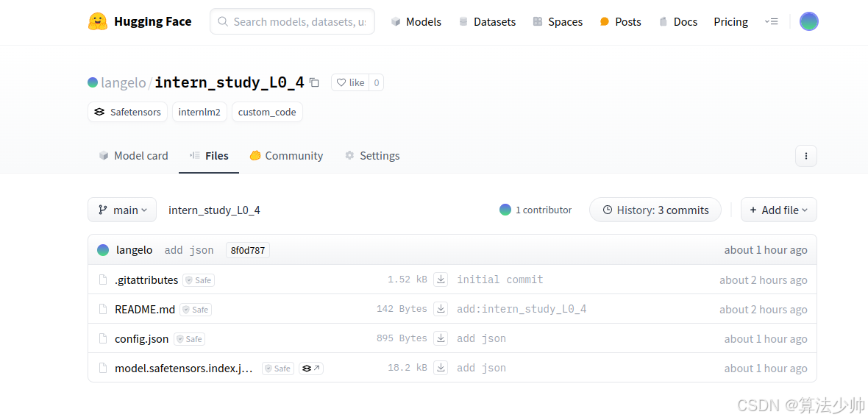Open the .gitattributes file
Screen dimensions: 868x420
click(146, 280)
